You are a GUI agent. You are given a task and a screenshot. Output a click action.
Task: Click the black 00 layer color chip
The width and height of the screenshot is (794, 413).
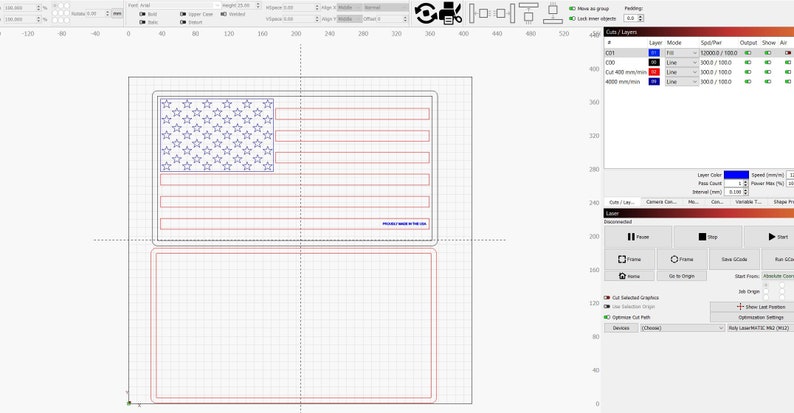coord(654,62)
